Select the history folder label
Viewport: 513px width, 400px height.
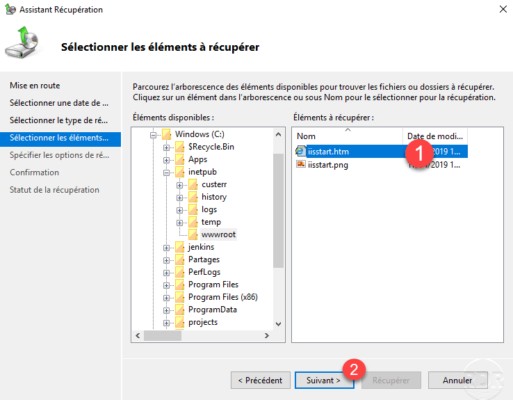[x=214, y=197]
